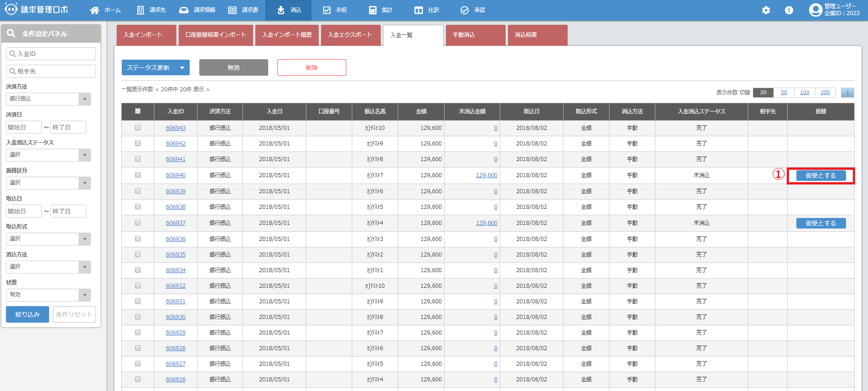Viewport: 868px width, 391px height.
Task: Tick the select-all header checkbox
Action: 138,111
